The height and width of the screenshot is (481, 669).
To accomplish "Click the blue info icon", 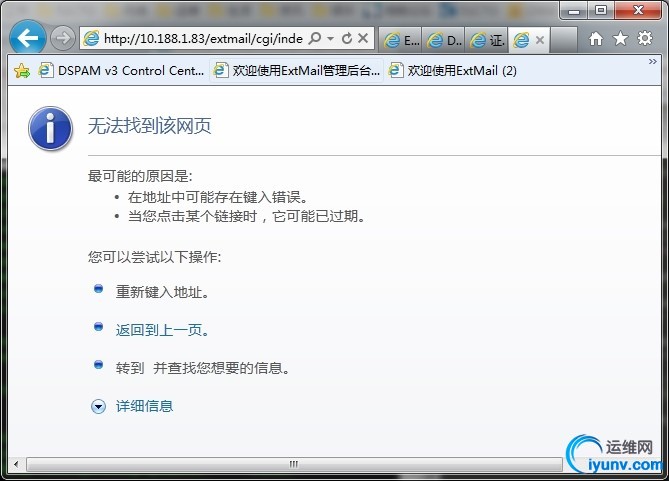I will click(x=50, y=128).
